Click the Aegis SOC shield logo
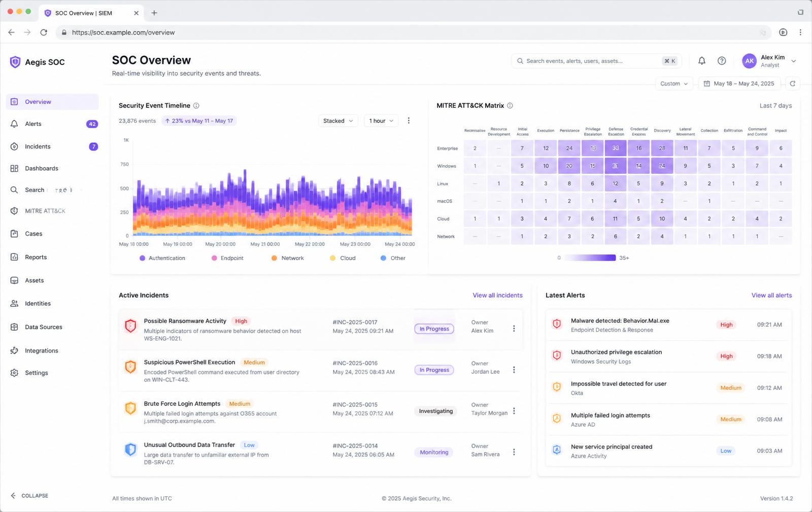Image resolution: width=812 pixels, height=512 pixels. tap(15, 62)
